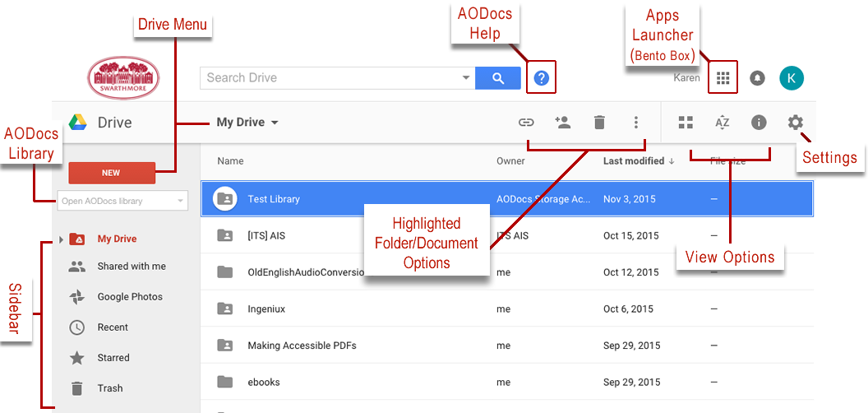Image resolution: width=868 pixels, height=413 pixels.
Task: Click the Oct 6, 2015 date cell
Action: 629,309
